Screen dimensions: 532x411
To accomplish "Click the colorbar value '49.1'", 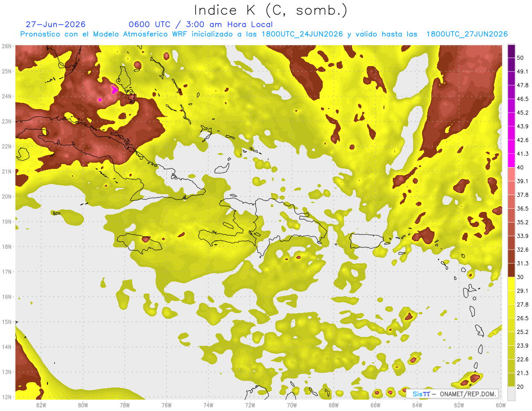I will (x=522, y=71).
